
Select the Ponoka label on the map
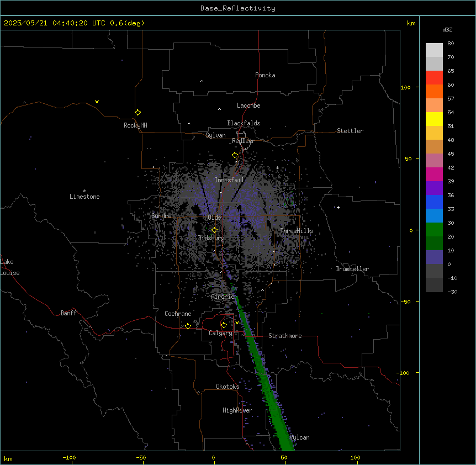(265, 75)
